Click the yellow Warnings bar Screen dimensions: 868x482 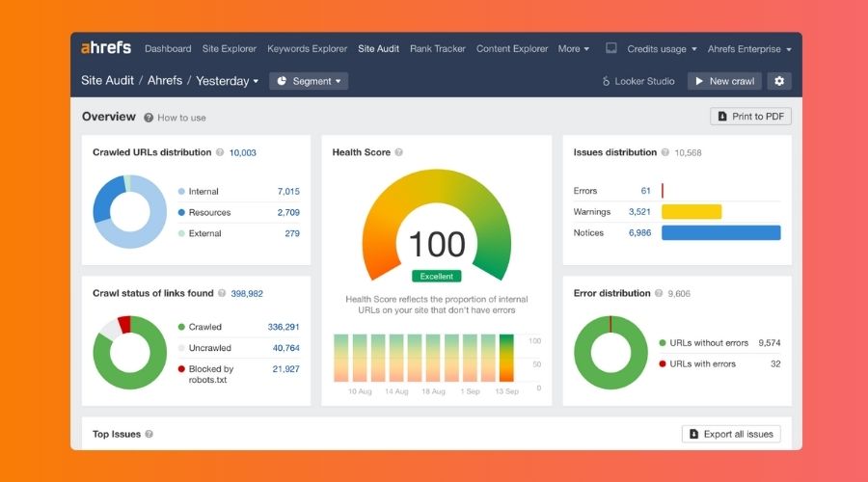692,212
